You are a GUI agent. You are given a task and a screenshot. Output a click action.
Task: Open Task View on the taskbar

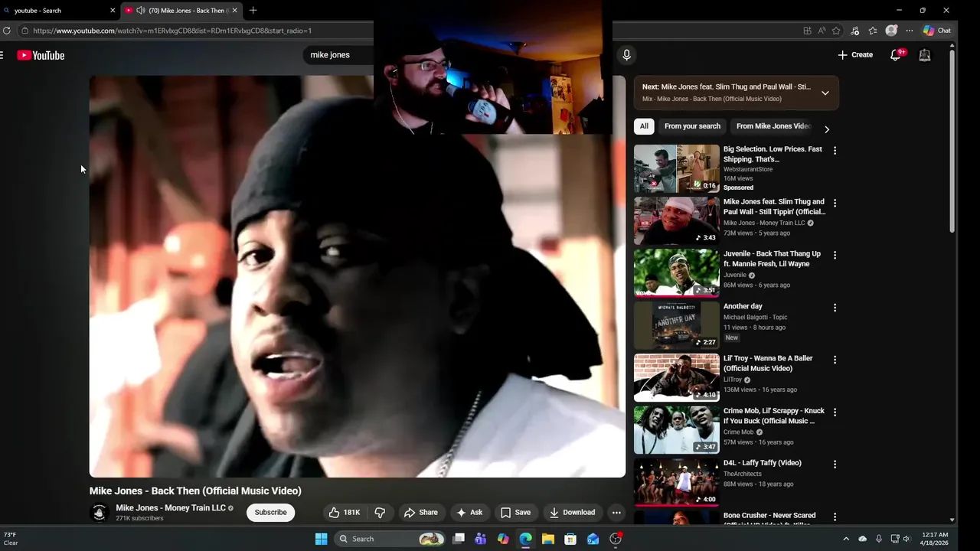click(459, 539)
